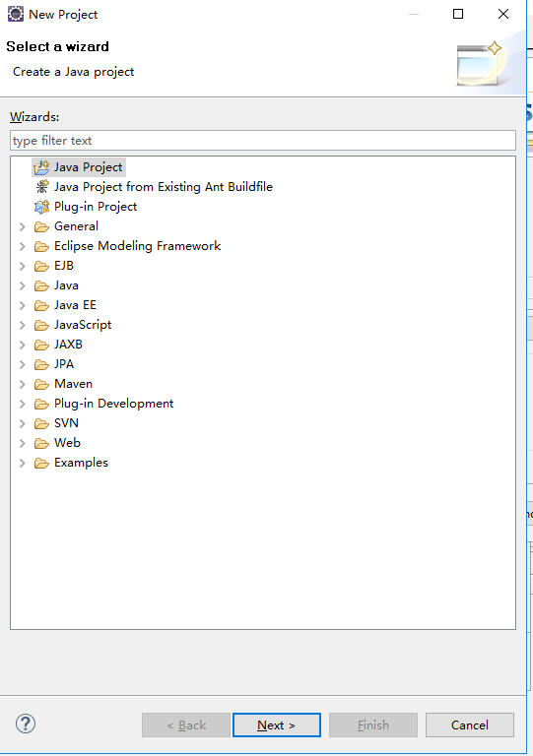Select the 'Plug-in Development' row text

tap(114, 404)
